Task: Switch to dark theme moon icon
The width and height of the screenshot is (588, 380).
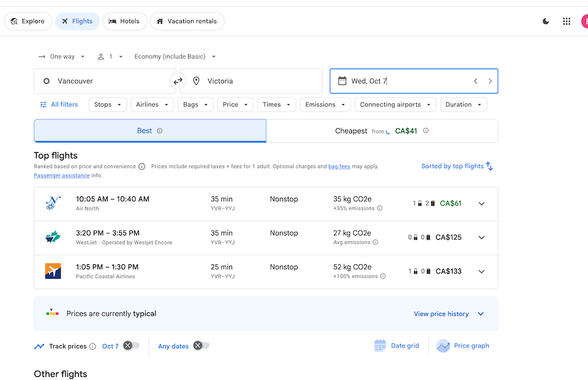Action: tap(546, 21)
